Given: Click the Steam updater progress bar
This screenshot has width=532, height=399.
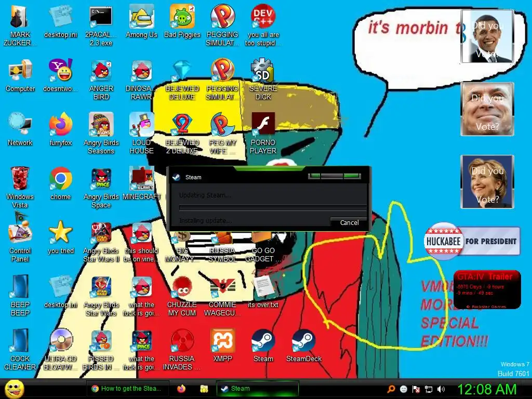Looking at the screenshot, I should (x=273, y=208).
